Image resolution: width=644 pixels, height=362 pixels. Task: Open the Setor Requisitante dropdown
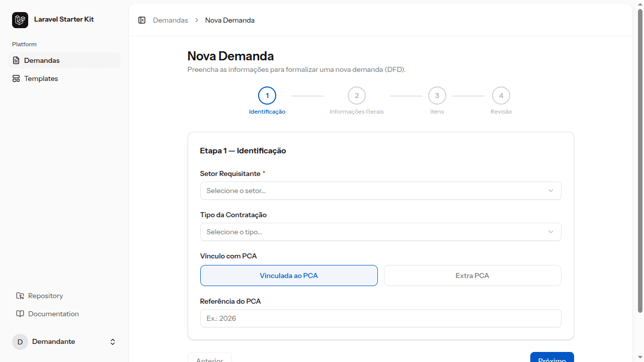tap(380, 191)
